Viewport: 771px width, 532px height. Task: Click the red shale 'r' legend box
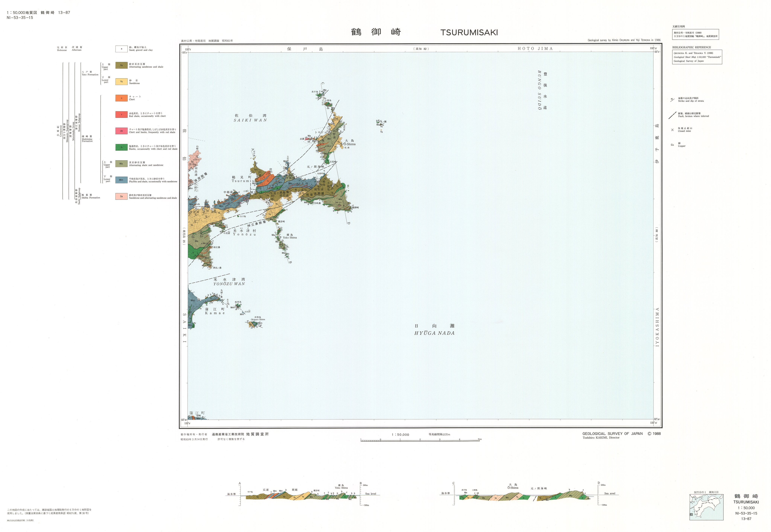click(x=121, y=115)
